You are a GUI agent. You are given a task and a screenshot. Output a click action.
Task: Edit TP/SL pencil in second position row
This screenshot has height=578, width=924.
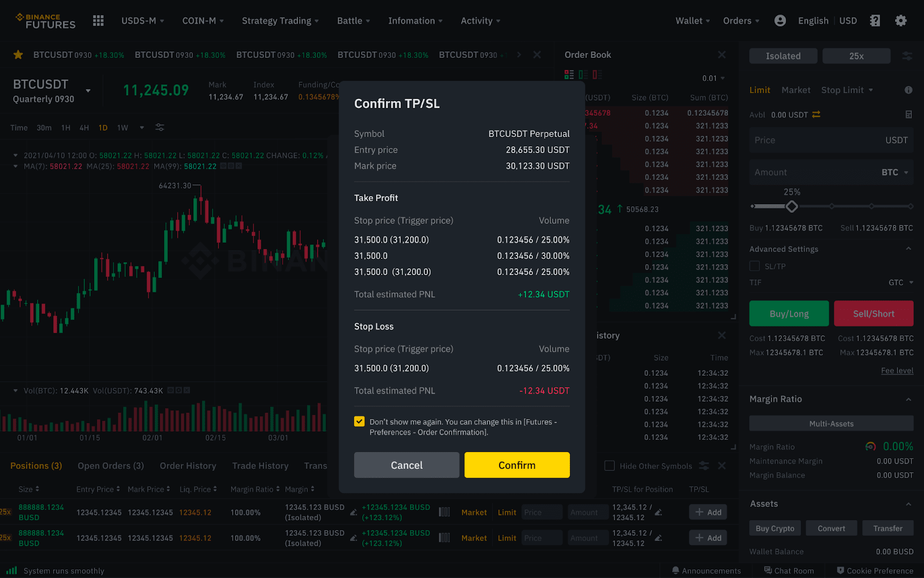[x=658, y=538]
